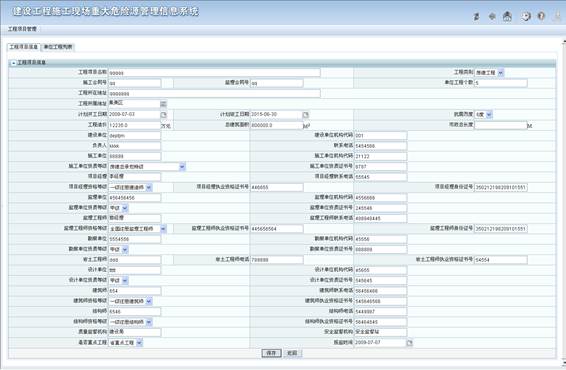The image size is (566, 370).
Task: Click the 工程项目名称 input field
Action: coord(214,73)
